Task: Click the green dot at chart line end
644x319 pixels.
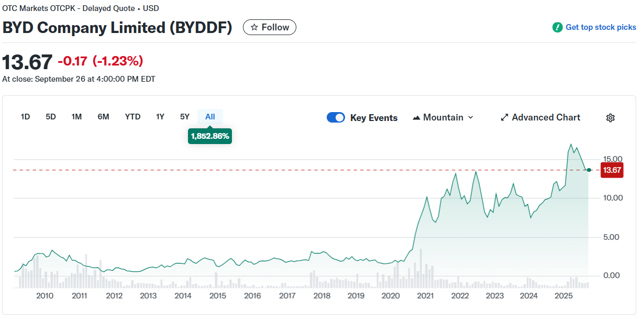Action: click(590, 170)
